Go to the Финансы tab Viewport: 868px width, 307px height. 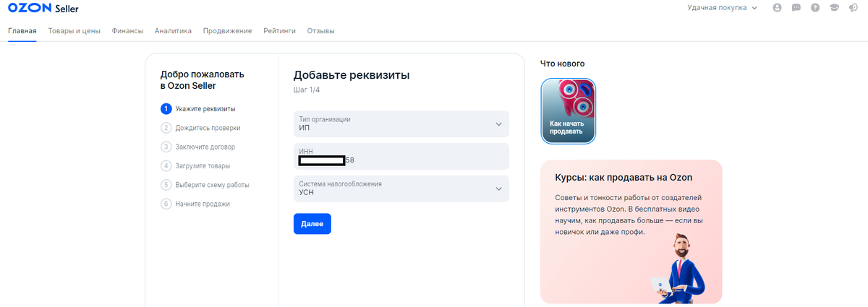click(127, 31)
